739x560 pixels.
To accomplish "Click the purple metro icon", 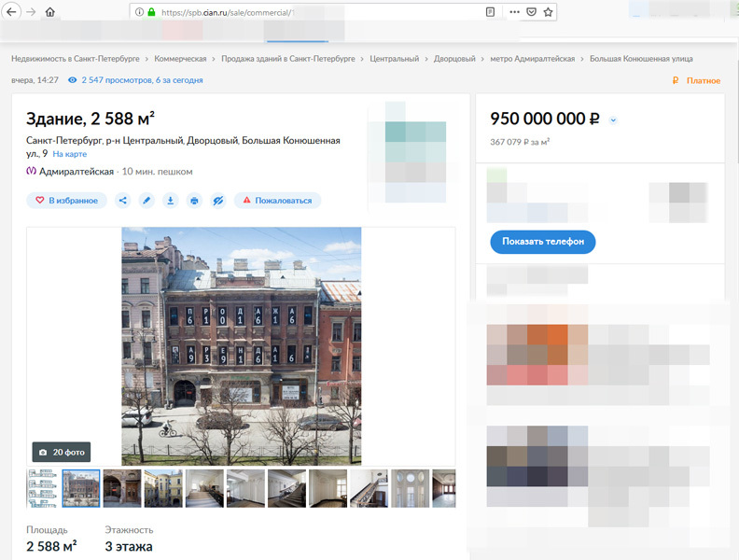I will click(31, 171).
